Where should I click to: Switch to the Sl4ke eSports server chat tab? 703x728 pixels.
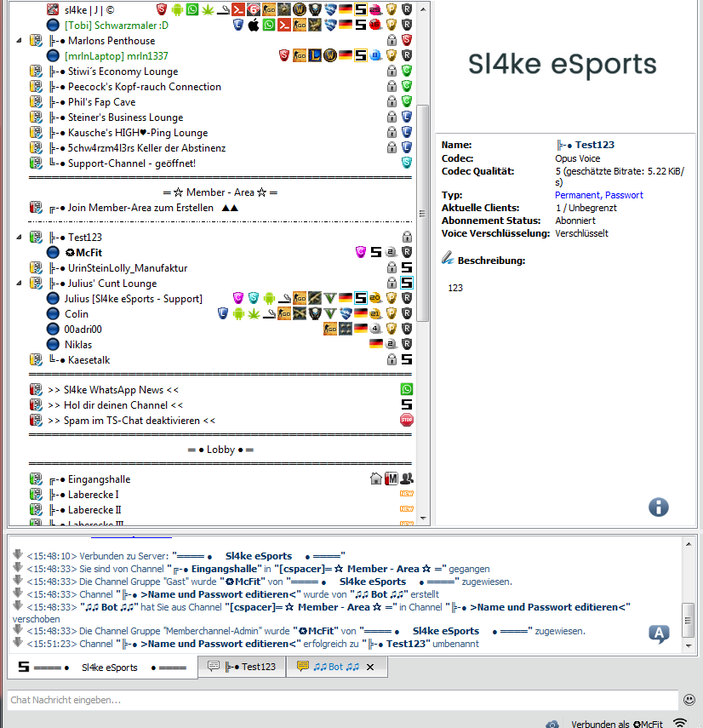coord(102,668)
